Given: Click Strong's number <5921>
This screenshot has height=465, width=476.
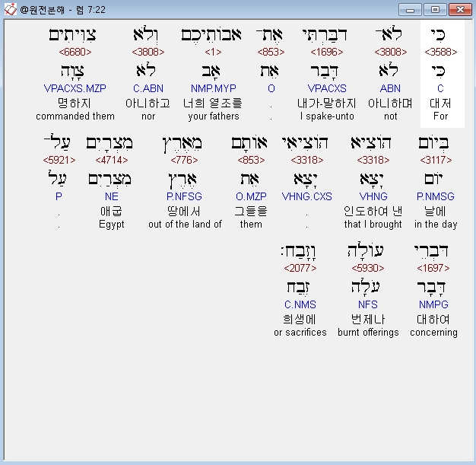Looking at the screenshot, I should click(59, 160).
